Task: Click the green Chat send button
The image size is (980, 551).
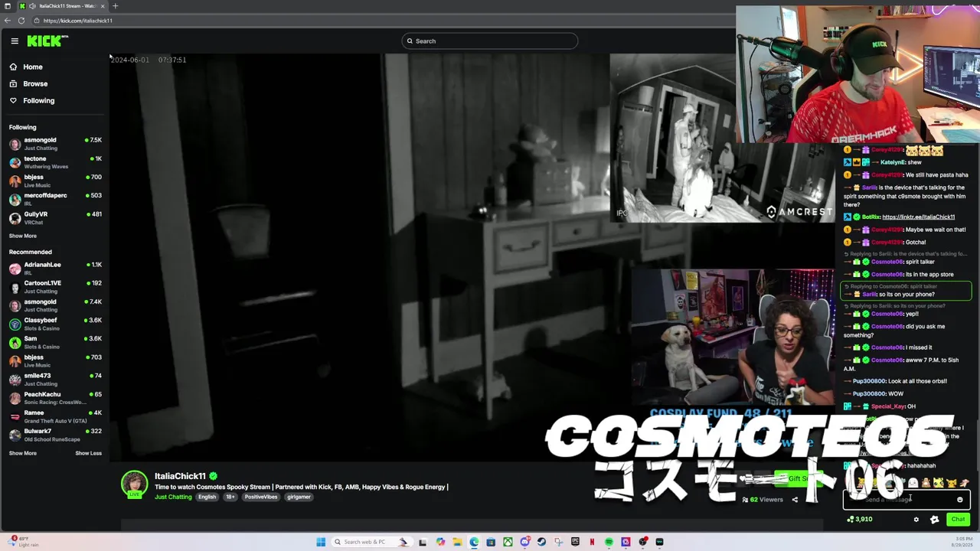Action: [958, 520]
